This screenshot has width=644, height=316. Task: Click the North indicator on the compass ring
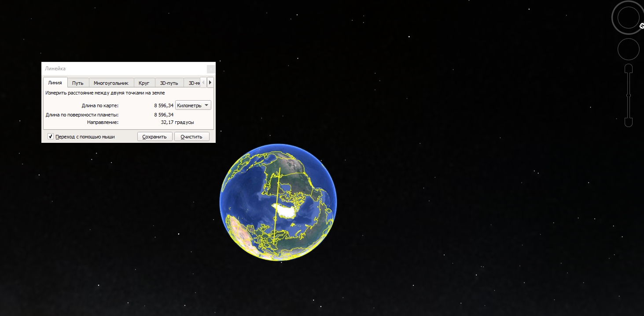[x=641, y=25]
